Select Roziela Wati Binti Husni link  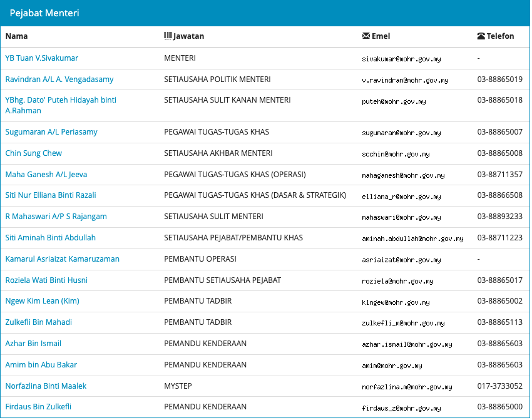(x=46, y=280)
